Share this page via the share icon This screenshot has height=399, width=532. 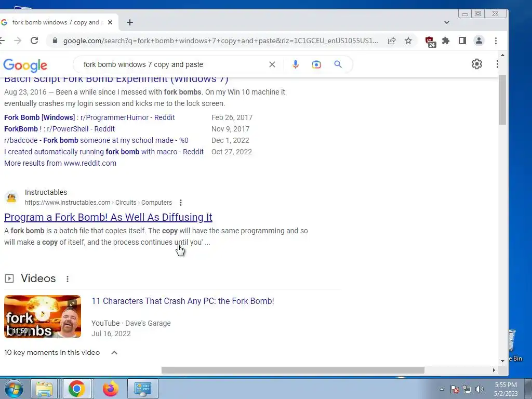392,41
